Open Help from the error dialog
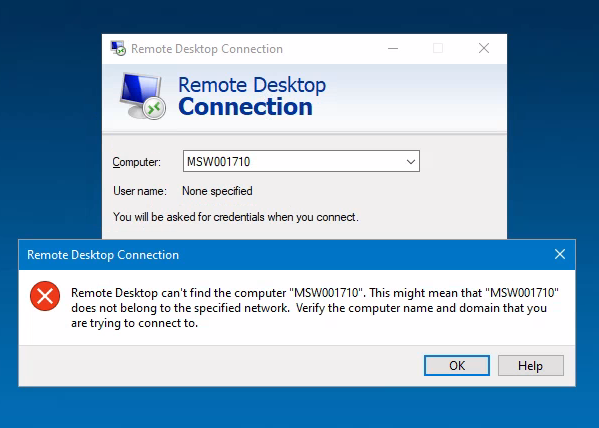 [x=531, y=366]
